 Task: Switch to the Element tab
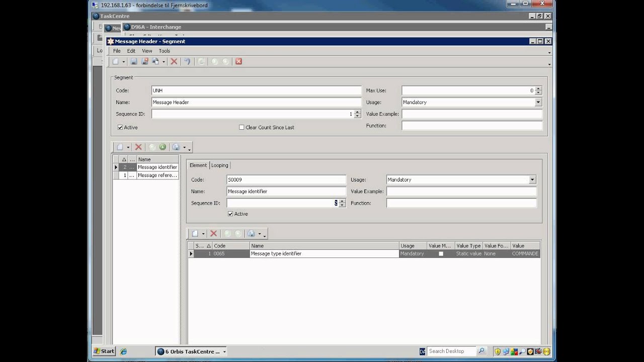(198, 165)
